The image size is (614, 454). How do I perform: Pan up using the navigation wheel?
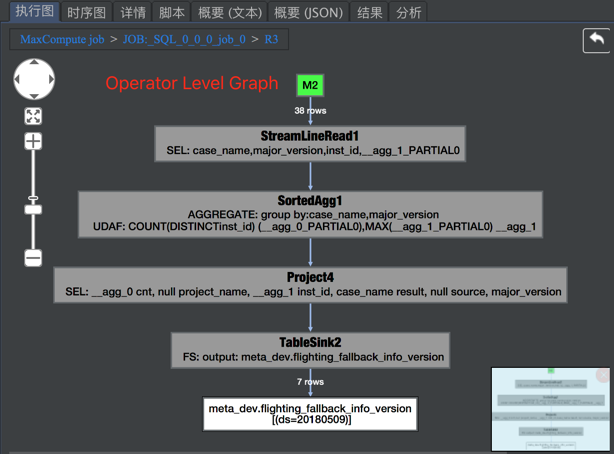[34, 62]
